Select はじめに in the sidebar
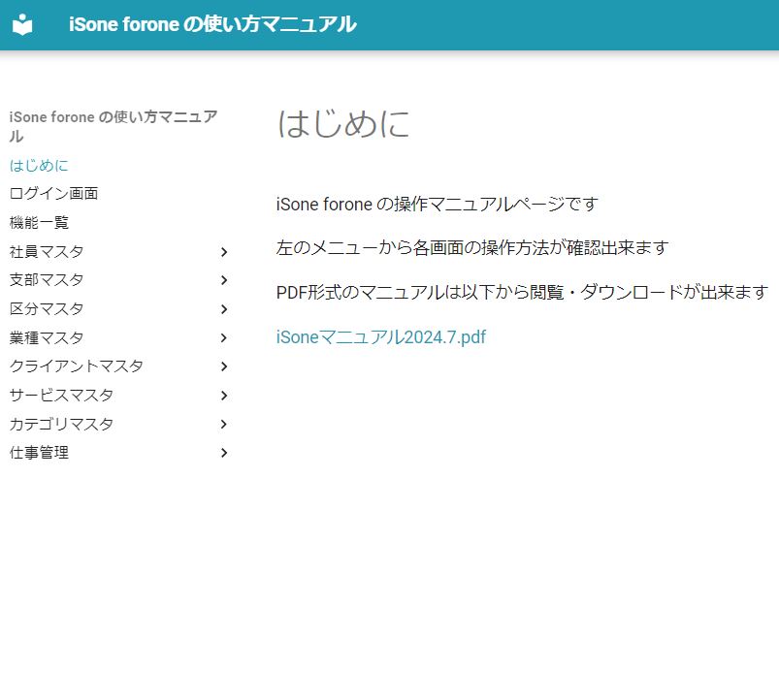Image resolution: width=779 pixels, height=700 pixels. coord(39,166)
